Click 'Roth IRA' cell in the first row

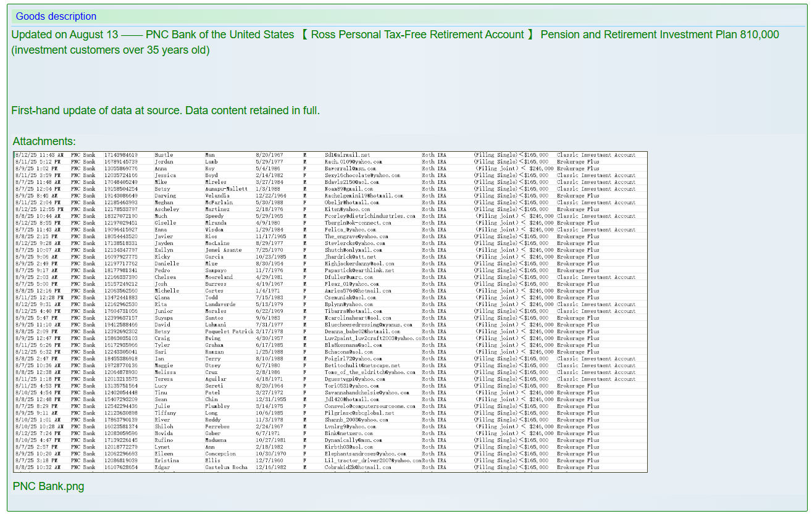pos(434,155)
